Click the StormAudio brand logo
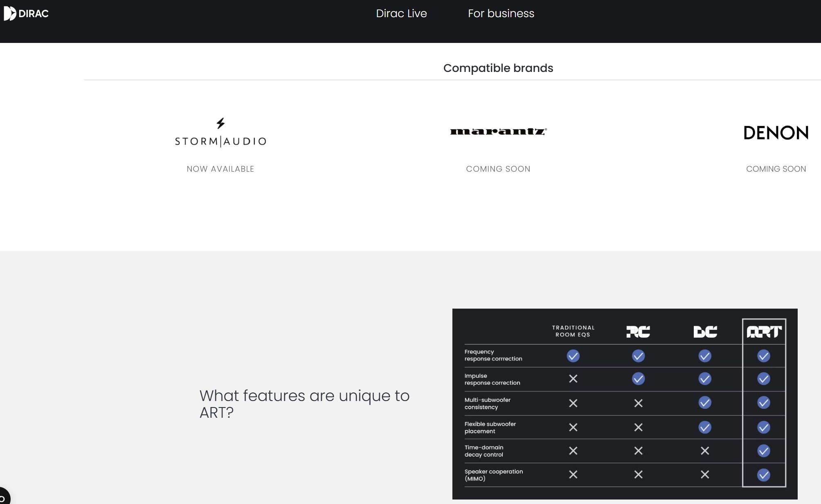821x504 pixels. (x=220, y=133)
